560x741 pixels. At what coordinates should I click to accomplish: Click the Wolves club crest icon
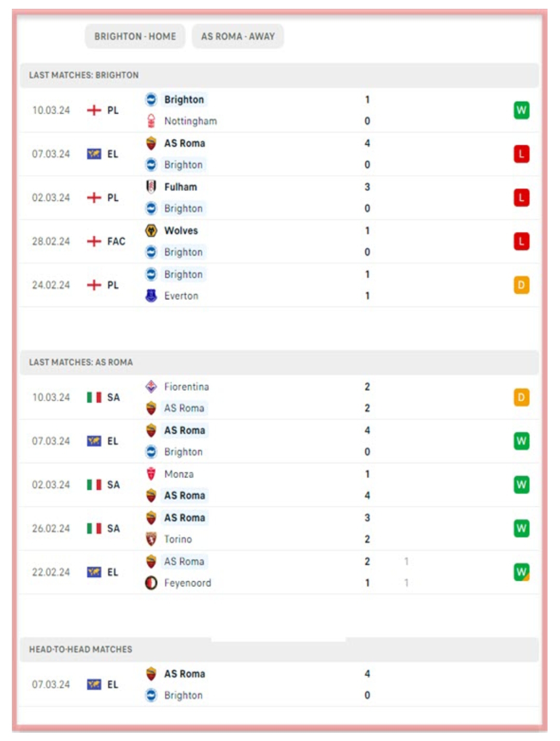tap(151, 230)
